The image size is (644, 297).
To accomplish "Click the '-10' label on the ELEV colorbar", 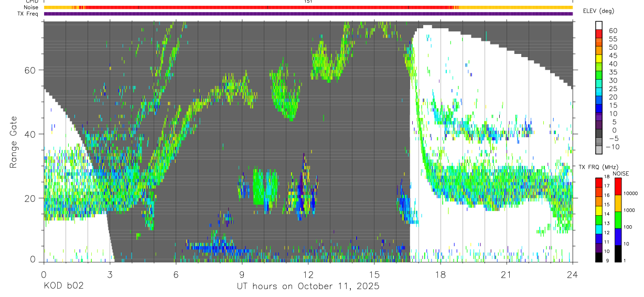I will (611, 147).
